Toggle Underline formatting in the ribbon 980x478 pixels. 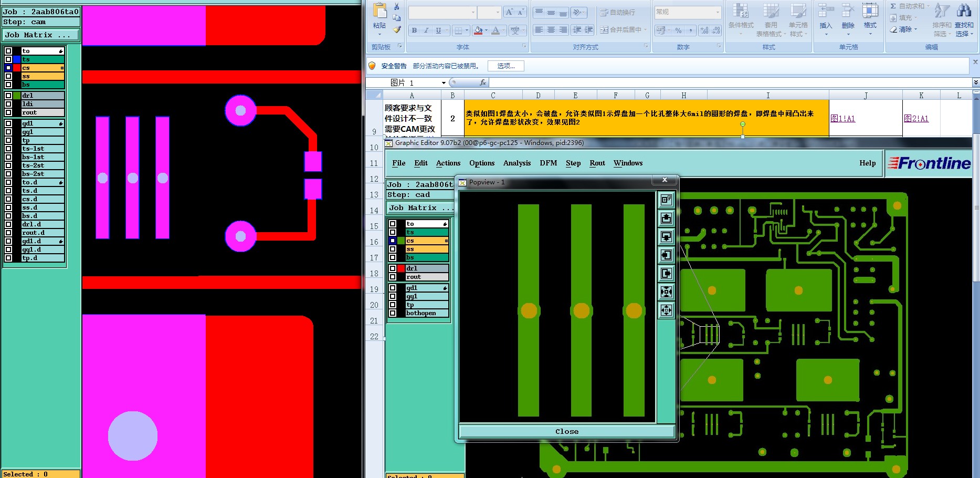pyautogui.click(x=438, y=30)
